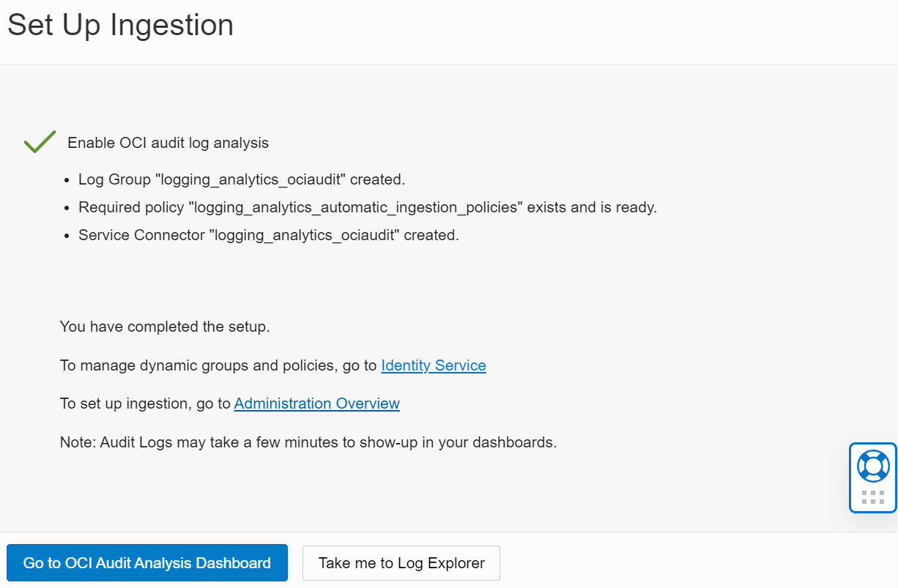This screenshot has height=588, width=898.
Task: Click the logging_analytics_automatic_ingestion_policies policy name
Action: click(355, 207)
